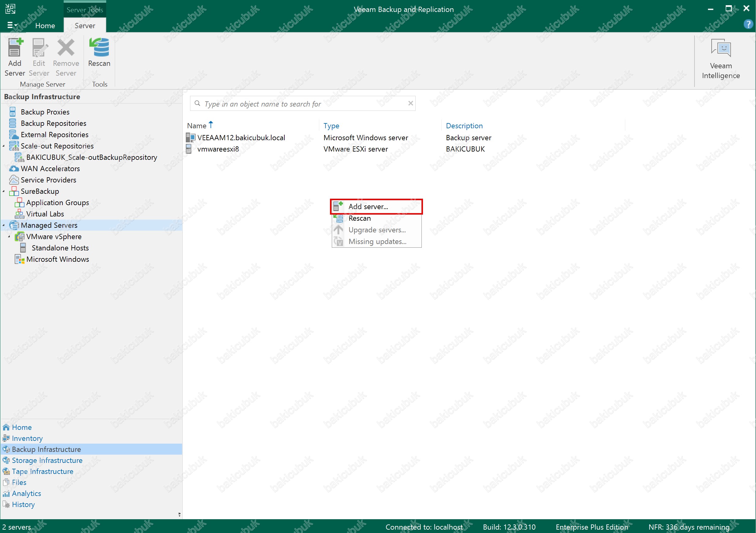Select the vmwareesxi8 server row

[x=405, y=149]
